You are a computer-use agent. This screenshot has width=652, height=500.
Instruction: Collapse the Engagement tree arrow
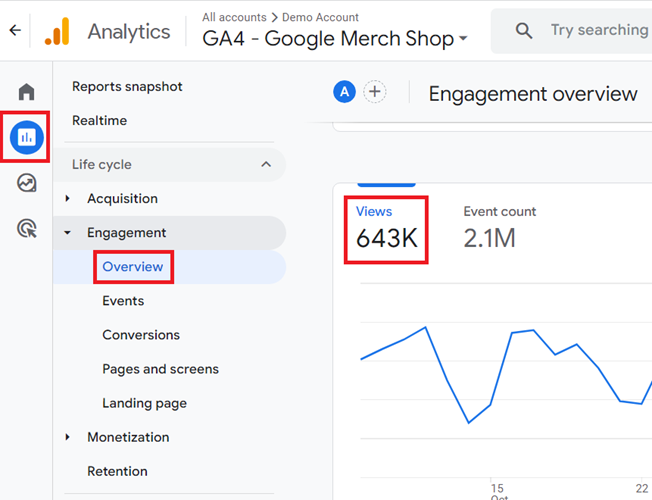(x=67, y=233)
